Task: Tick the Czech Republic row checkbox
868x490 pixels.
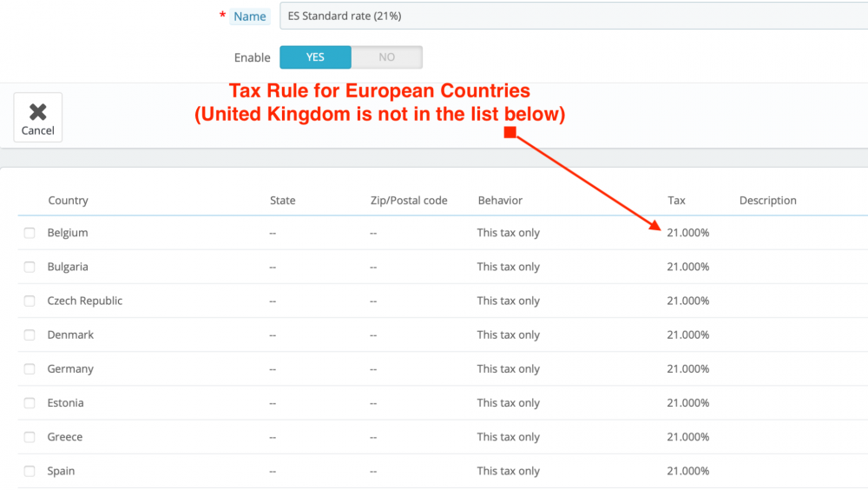Action: (x=30, y=301)
